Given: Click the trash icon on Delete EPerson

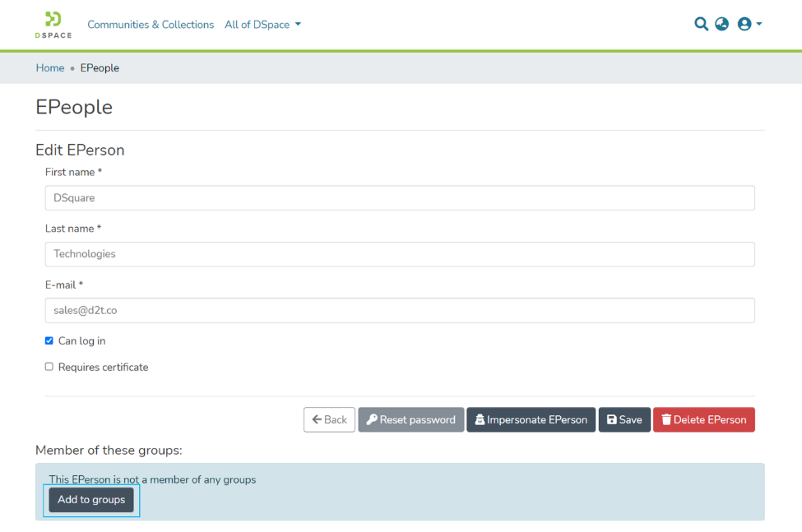Looking at the screenshot, I should (x=666, y=419).
